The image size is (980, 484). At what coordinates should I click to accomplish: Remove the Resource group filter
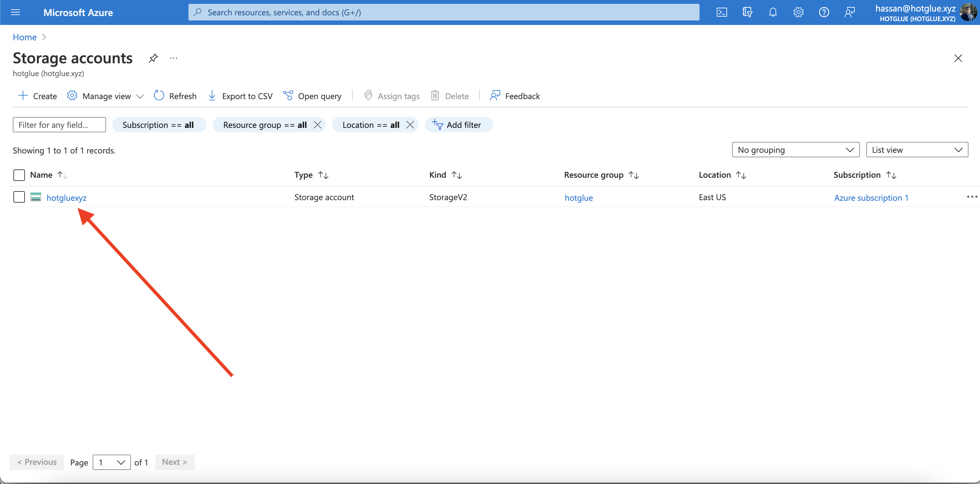pyautogui.click(x=317, y=125)
